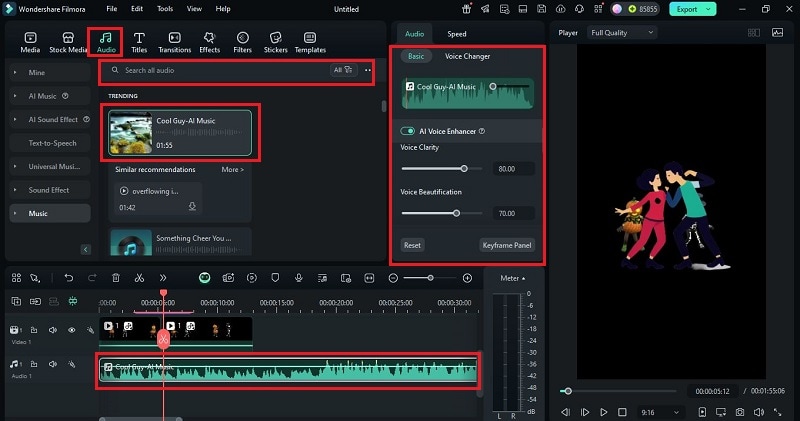Open the Full Quality dropdown
This screenshot has width=800, height=421.
[x=621, y=33]
